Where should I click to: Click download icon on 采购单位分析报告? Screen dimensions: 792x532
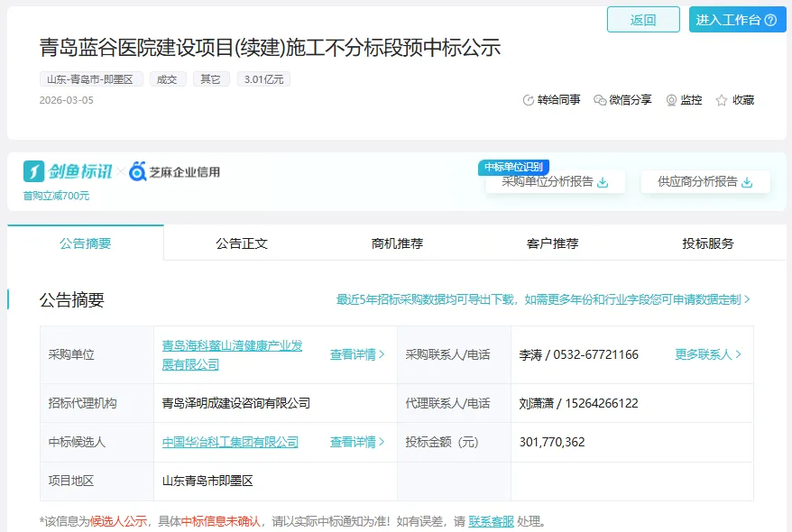pos(603,182)
